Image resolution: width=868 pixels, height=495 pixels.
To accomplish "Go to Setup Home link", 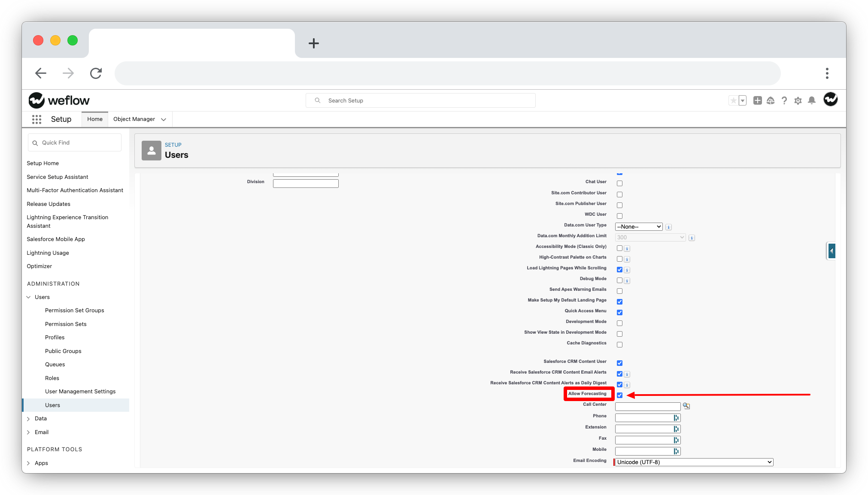I will (x=42, y=163).
